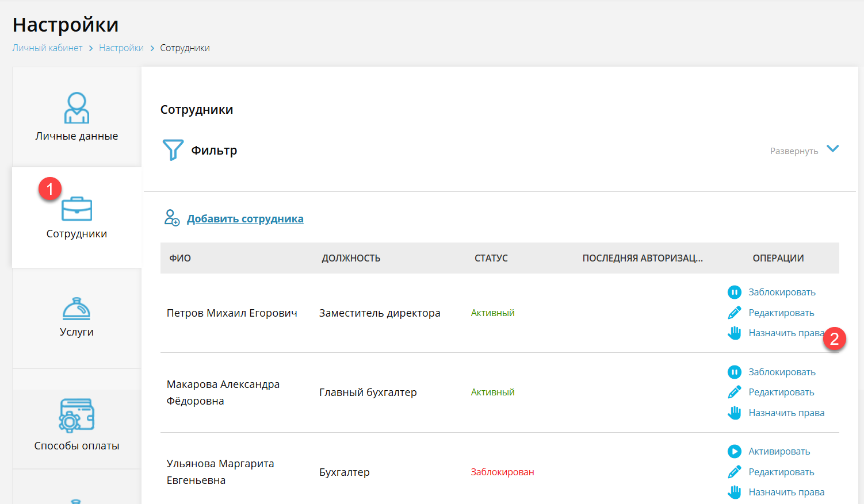
Task: Click the Сотрудники briefcase icon
Action: [77, 209]
